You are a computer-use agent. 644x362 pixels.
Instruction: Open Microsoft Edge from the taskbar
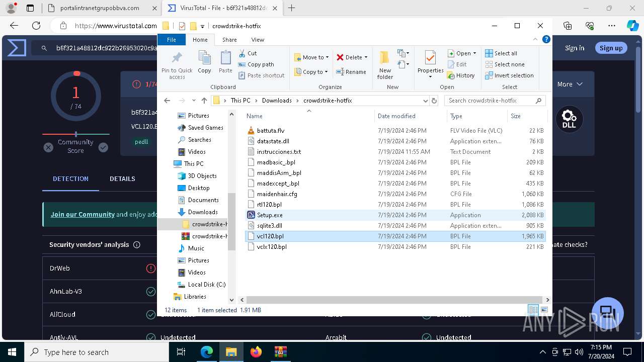click(207, 352)
